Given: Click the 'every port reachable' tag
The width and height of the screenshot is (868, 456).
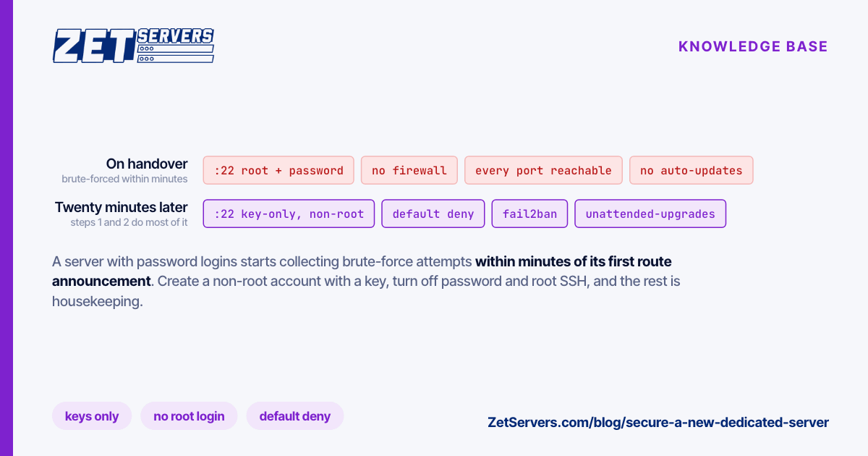Looking at the screenshot, I should [x=543, y=170].
